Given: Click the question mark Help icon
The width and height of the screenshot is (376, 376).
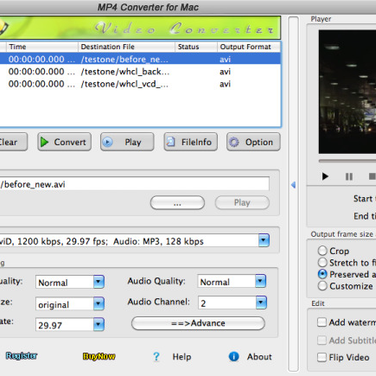Looking at the screenshot, I should (156, 357).
